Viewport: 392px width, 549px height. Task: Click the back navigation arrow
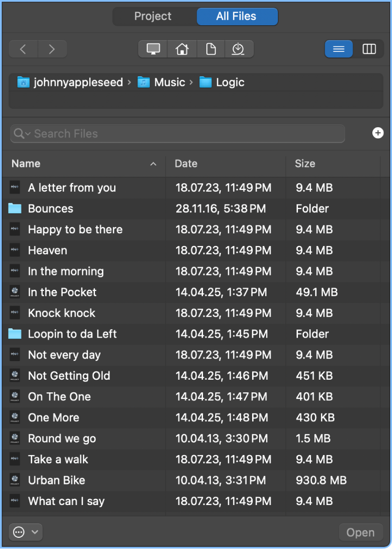click(x=23, y=49)
